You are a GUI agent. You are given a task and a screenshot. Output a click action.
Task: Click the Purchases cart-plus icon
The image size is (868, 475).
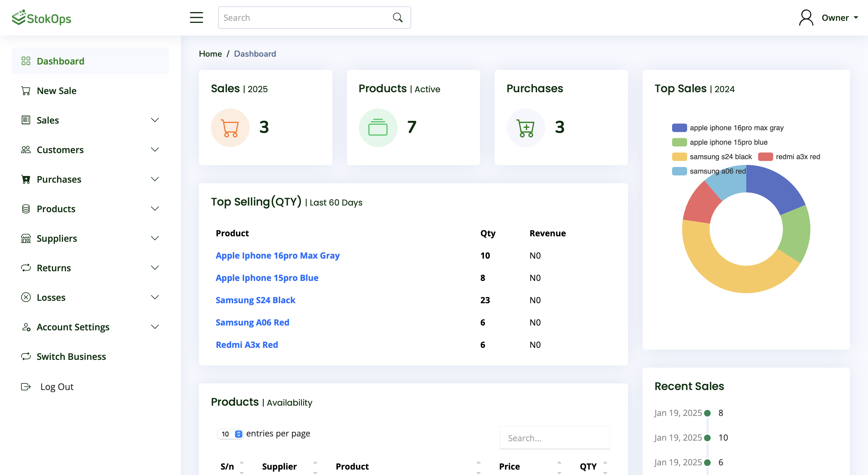pos(525,128)
